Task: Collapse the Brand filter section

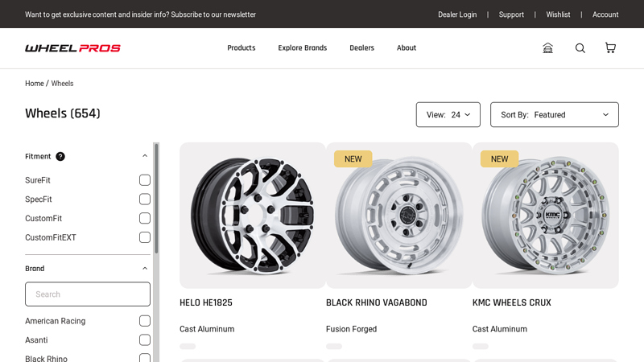Action: [145, 269]
